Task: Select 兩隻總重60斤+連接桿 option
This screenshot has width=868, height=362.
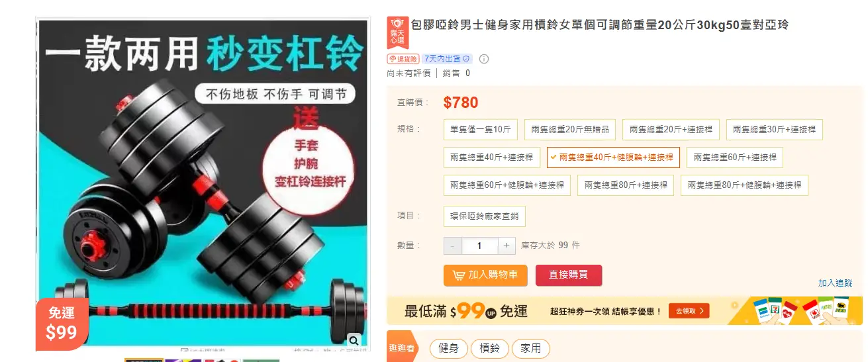Action: click(x=735, y=158)
